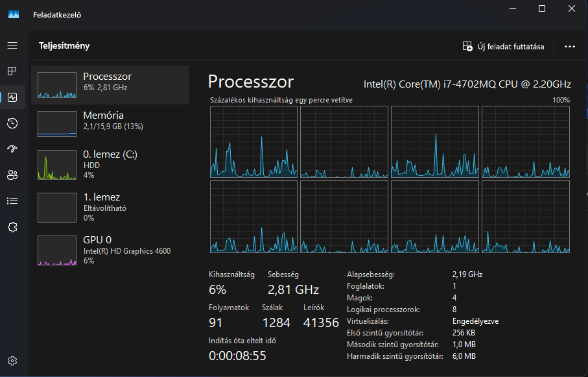Select Processzor in the performance list
The image size is (588, 377).
(x=110, y=84)
